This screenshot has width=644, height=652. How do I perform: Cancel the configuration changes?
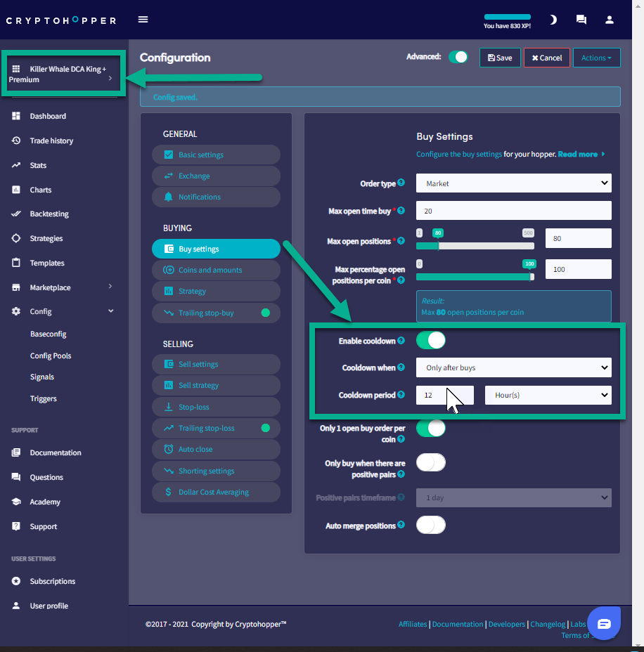pos(547,58)
